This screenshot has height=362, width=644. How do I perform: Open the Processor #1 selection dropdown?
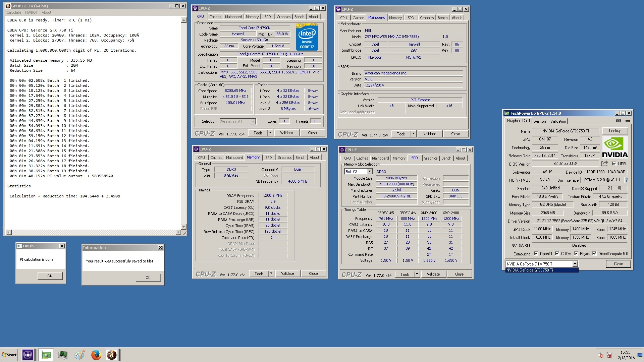click(253, 122)
